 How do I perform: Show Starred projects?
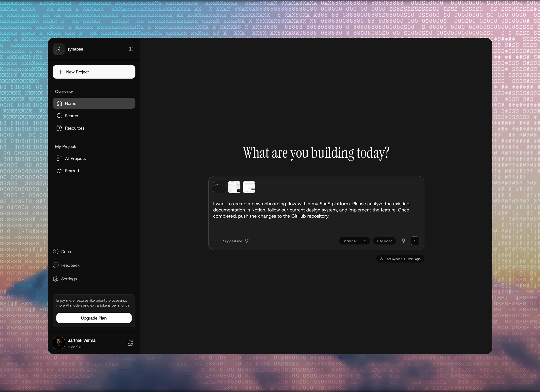94,171
